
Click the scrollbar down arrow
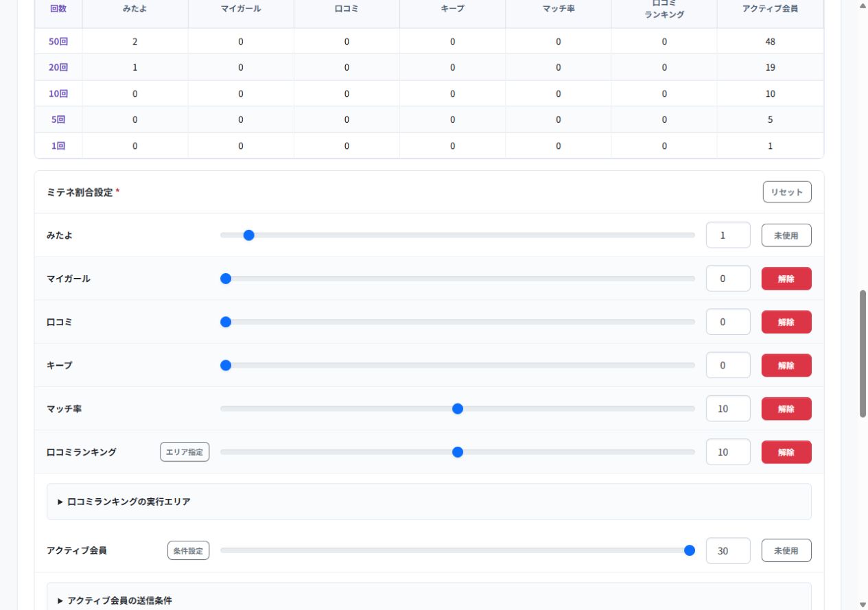pos(863,605)
